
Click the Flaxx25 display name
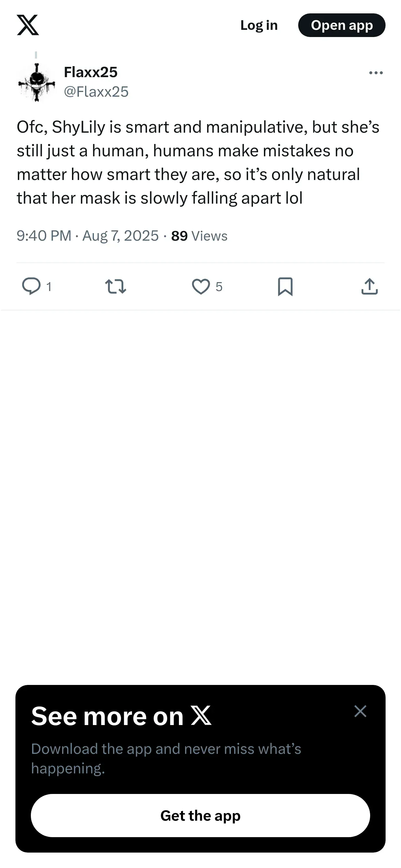90,72
